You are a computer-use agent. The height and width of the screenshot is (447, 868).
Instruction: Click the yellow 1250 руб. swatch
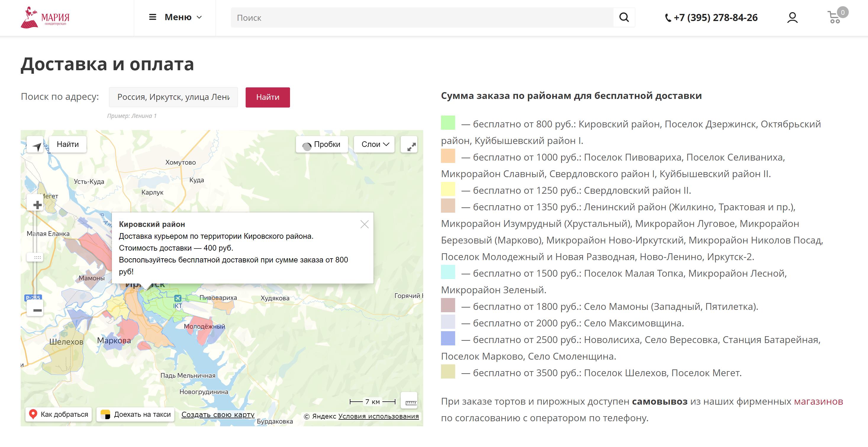pyautogui.click(x=448, y=189)
